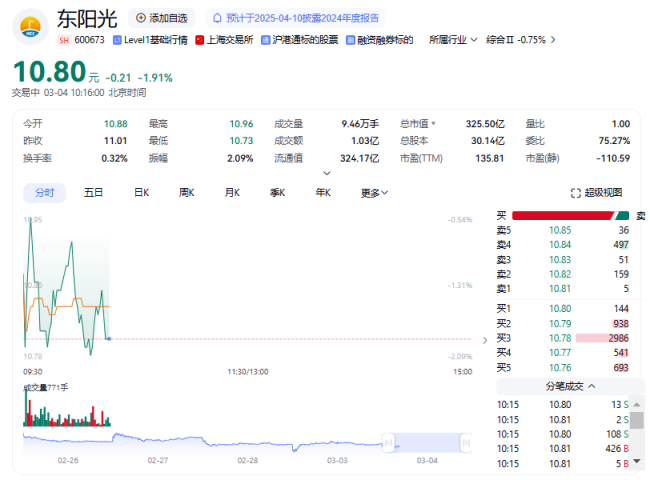Viewport: 650px width, 480px height.
Task: Expand the 所属行业 dropdown
Action: 474,40
